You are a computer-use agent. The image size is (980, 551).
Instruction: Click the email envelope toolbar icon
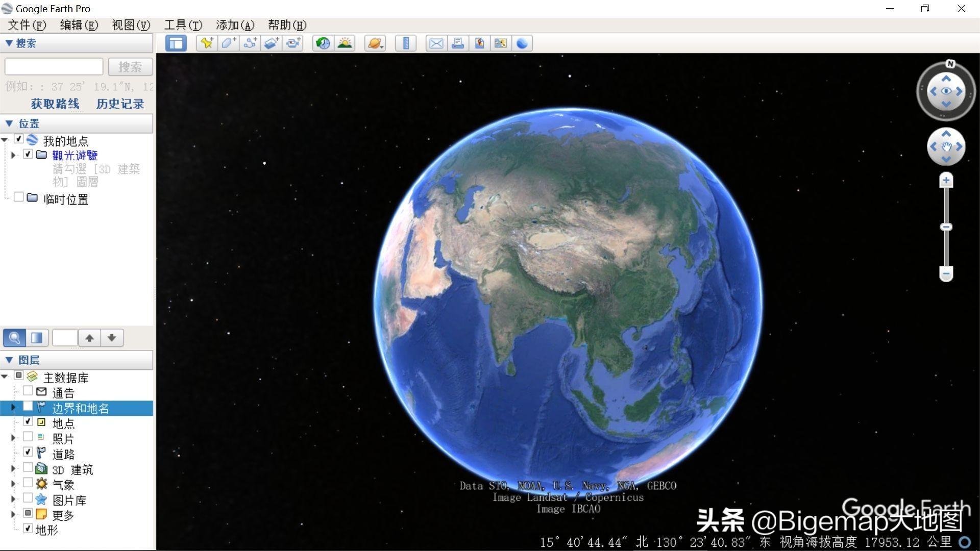(x=436, y=43)
